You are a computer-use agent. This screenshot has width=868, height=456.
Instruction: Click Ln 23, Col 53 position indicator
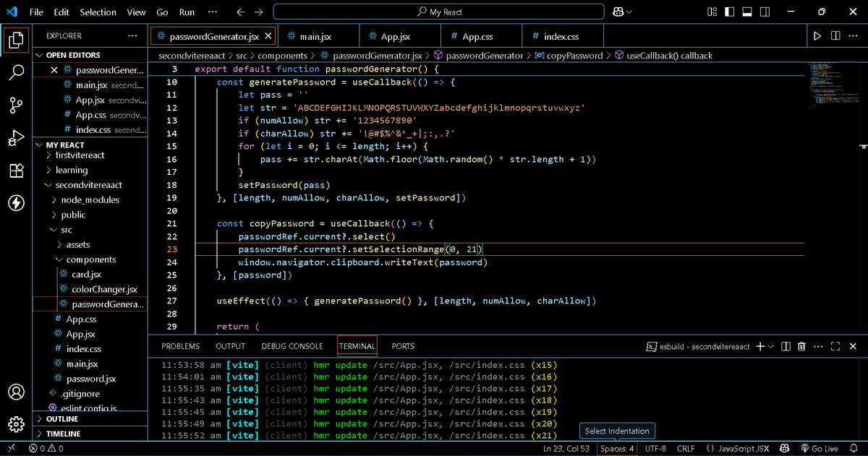coord(566,449)
